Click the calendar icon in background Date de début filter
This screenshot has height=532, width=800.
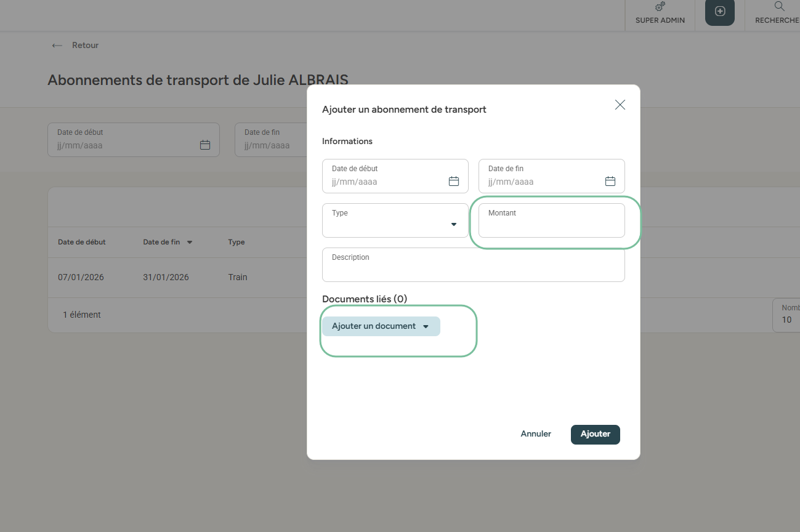coord(205,145)
